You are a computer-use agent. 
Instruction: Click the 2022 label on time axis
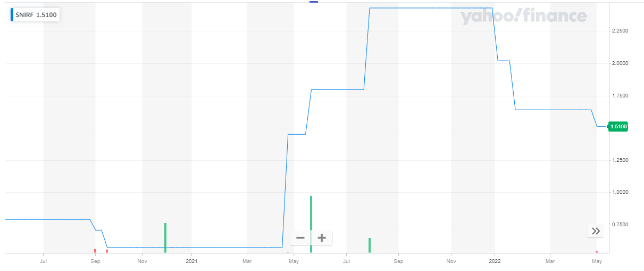pyautogui.click(x=495, y=261)
